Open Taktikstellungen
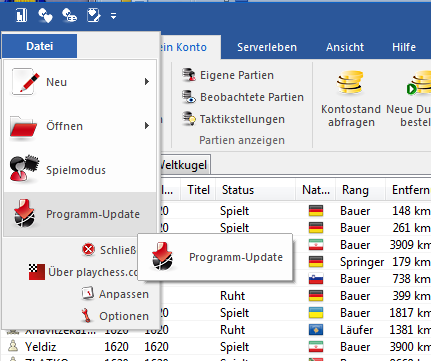 (x=234, y=119)
